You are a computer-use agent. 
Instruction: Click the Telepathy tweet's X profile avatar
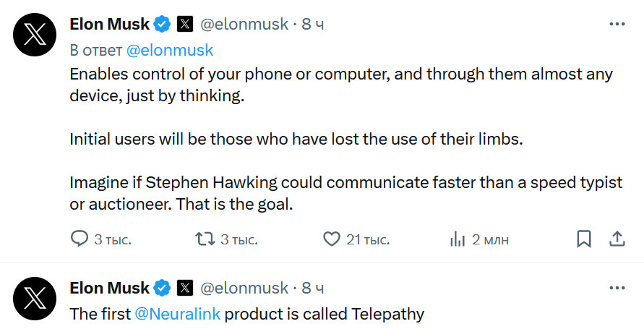(35, 298)
